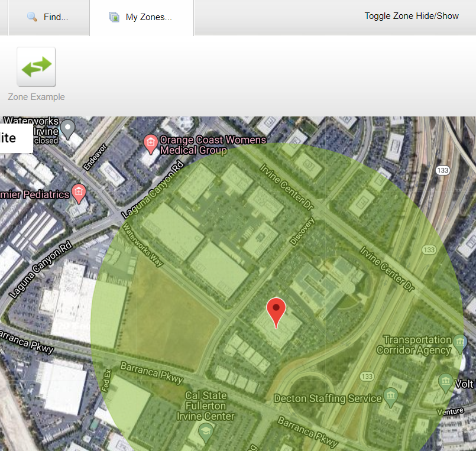Click the Cal State Fullerton Irvine Center label
Image resolution: width=476 pixels, height=451 pixels.
206,405
